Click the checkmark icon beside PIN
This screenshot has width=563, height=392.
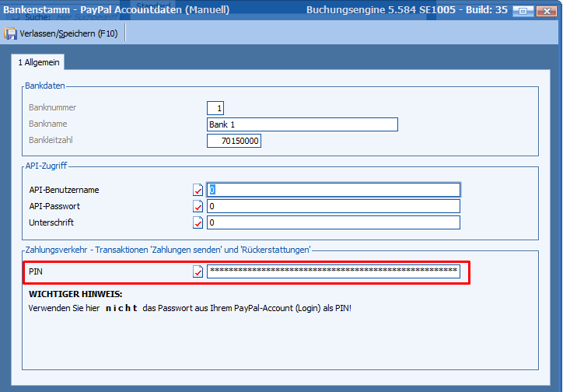tap(198, 271)
